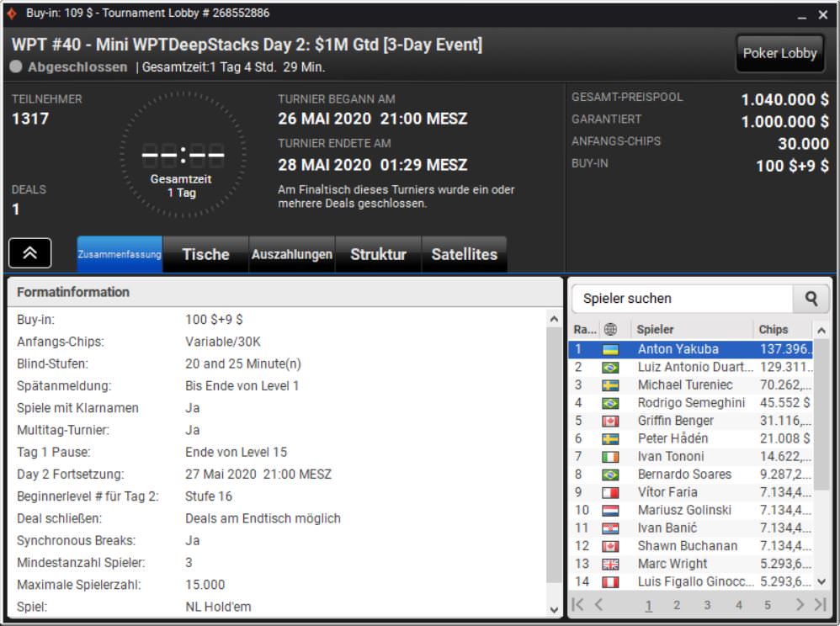Click the magnifier search icon
840x626 pixels.
coord(811,298)
